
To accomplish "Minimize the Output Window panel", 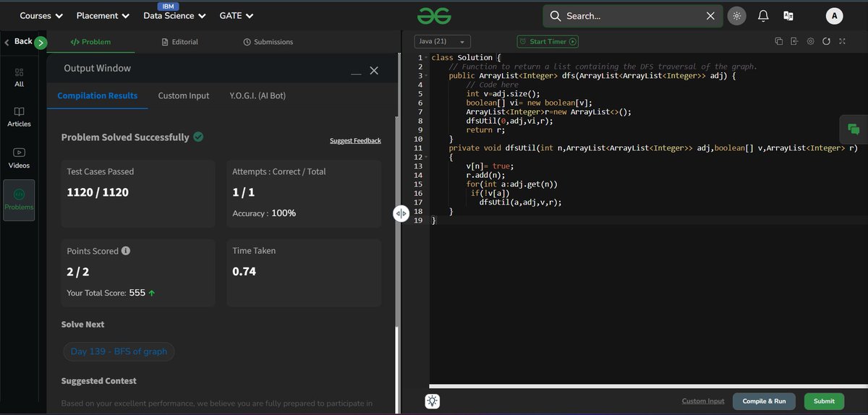I will pyautogui.click(x=356, y=72).
